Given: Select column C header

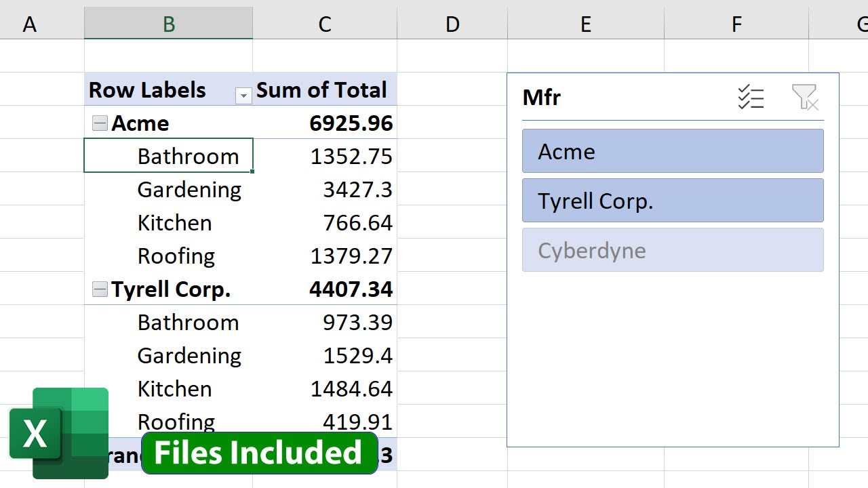Looking at the screenshot, I should 325,24.
